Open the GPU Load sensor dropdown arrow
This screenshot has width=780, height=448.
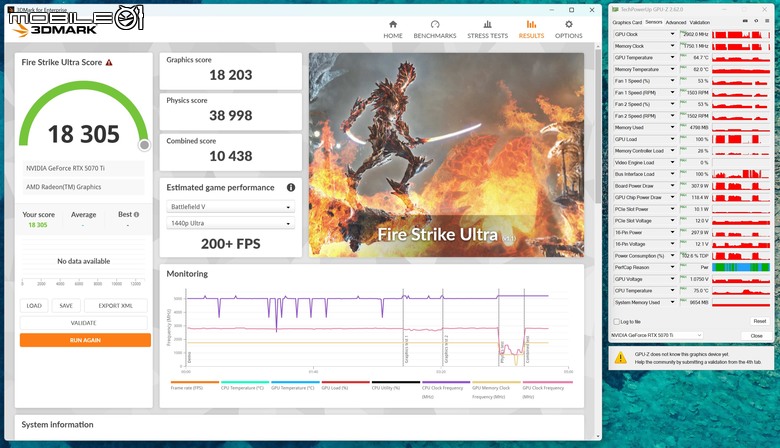click(673, 139)
